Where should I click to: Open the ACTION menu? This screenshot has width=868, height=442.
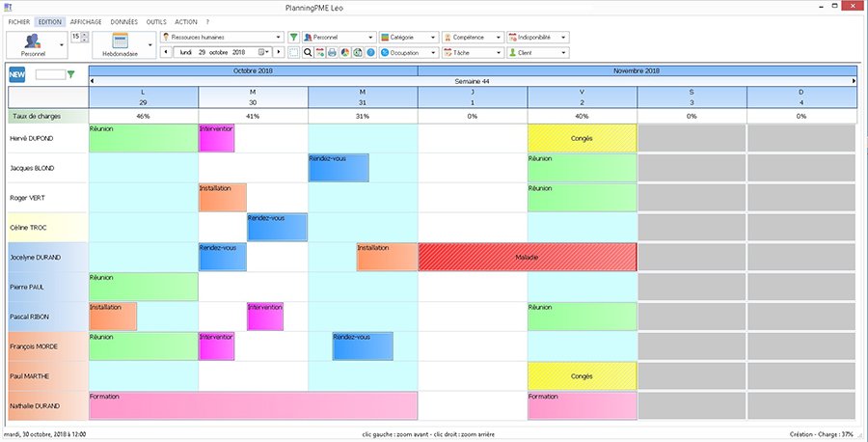click(x=186, y=22)
